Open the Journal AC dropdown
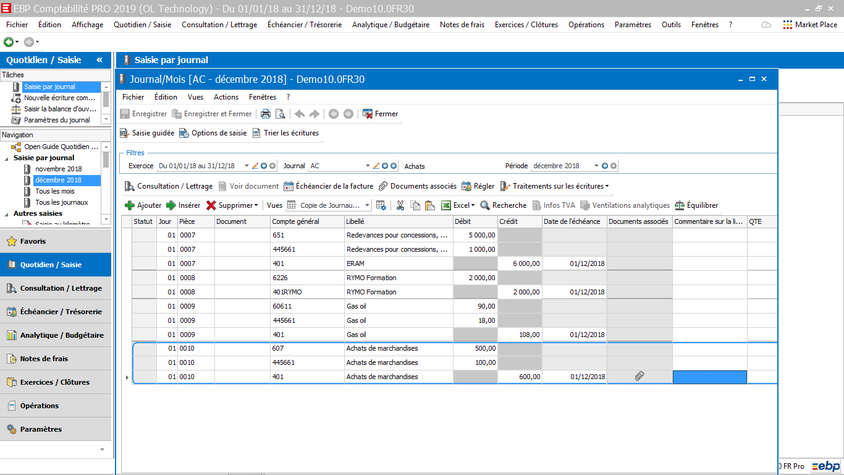Screen dimensions: 844x475 (x=368, y=166)
